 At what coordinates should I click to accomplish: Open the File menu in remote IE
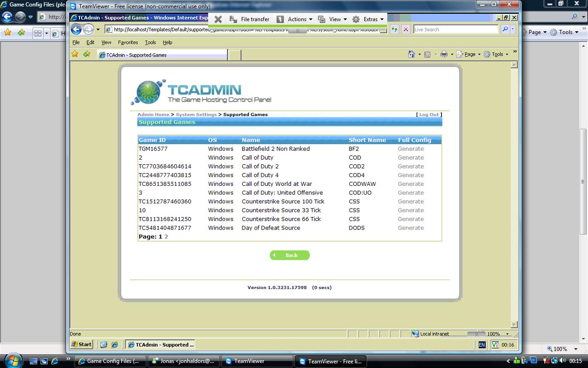point(76,42)
